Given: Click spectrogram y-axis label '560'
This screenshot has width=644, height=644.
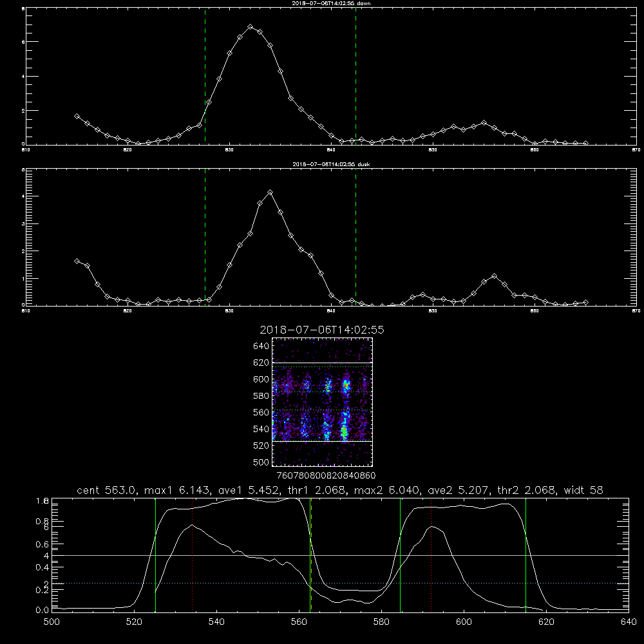Looking at the screenshot, I should tap(261, 412).
